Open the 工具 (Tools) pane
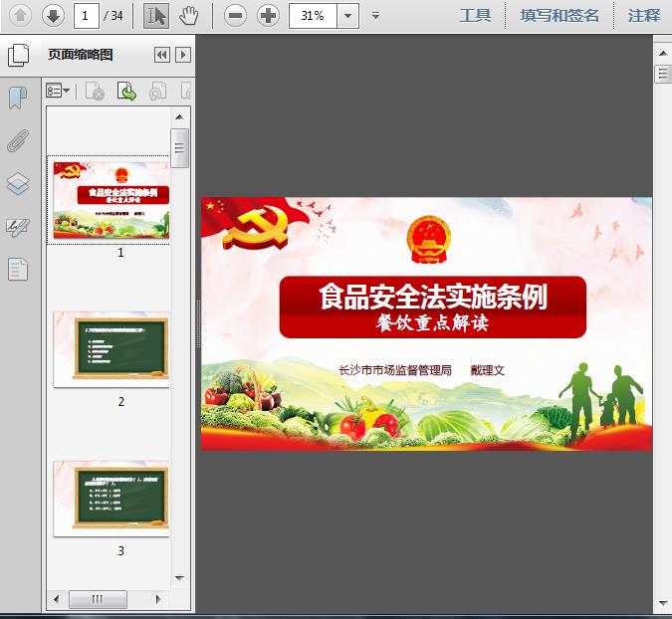The width and height of the screenshot is (672, 619). click(475, 16)
